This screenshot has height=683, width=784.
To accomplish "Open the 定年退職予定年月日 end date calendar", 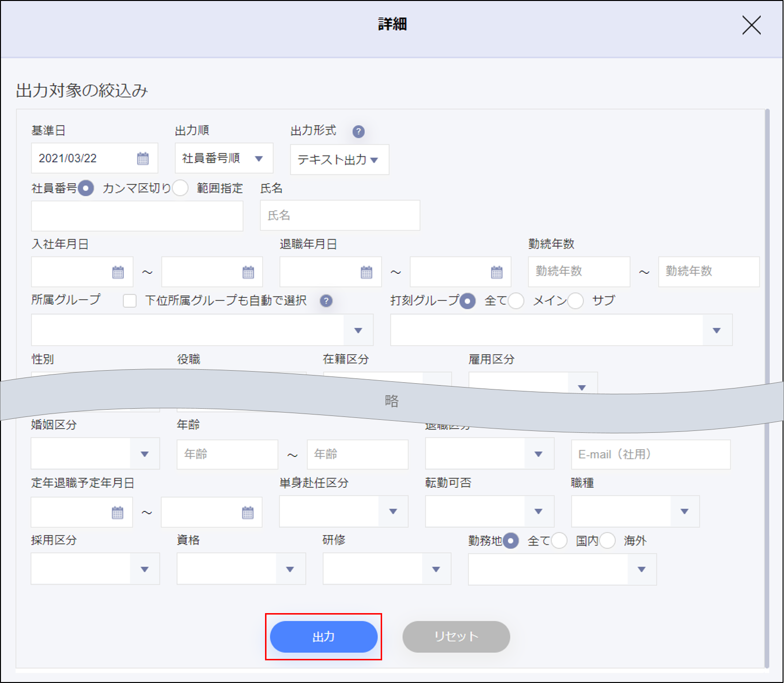I will (x=248, y=512).
